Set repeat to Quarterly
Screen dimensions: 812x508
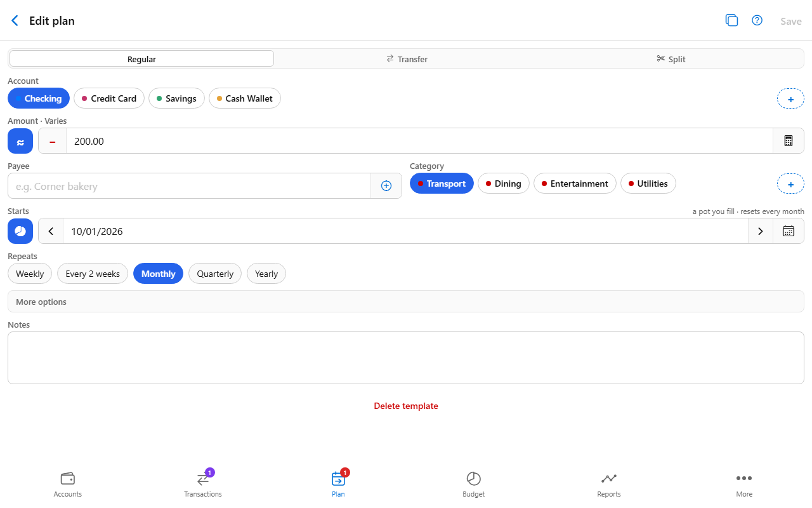click(x=215, y=274)
